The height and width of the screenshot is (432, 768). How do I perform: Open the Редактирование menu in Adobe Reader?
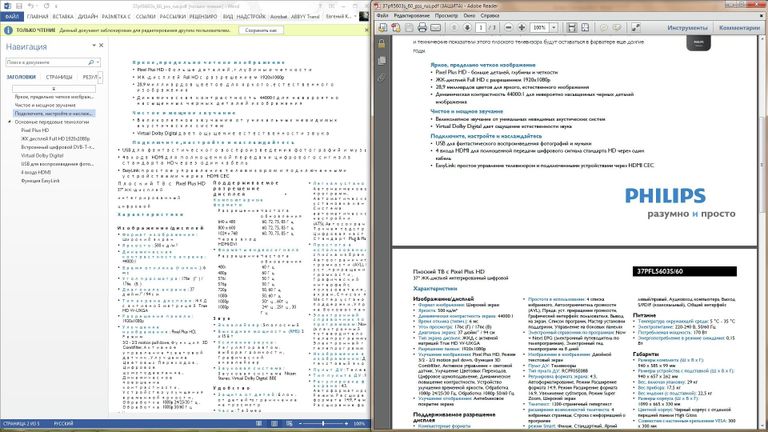tap(411, 16)
